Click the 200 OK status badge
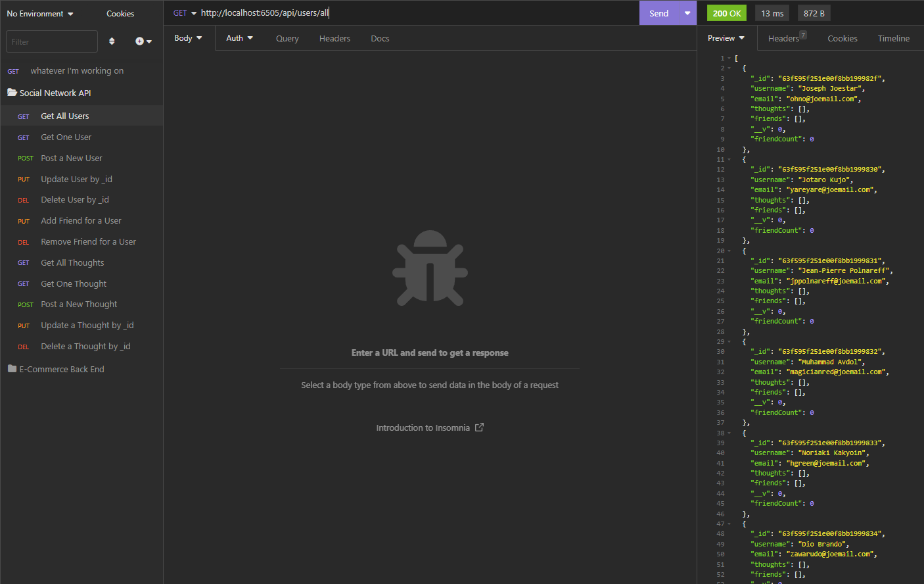This screenshot has width=924, height=584. click(727, 13)
